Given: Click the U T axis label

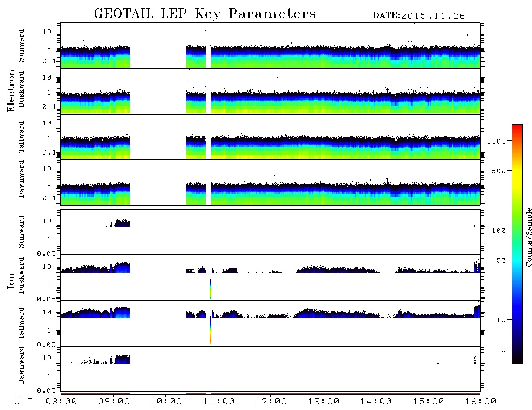Looking at the screenshot, I should (23, 402).
